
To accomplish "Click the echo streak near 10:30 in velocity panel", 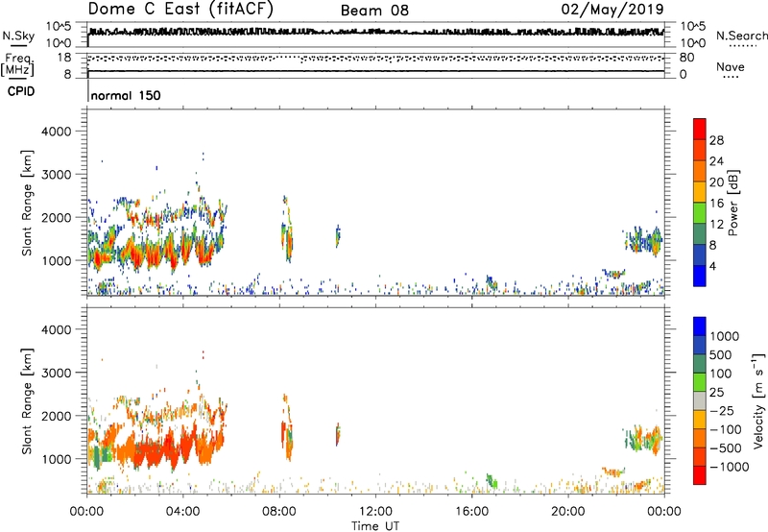I will coord(338,434).
